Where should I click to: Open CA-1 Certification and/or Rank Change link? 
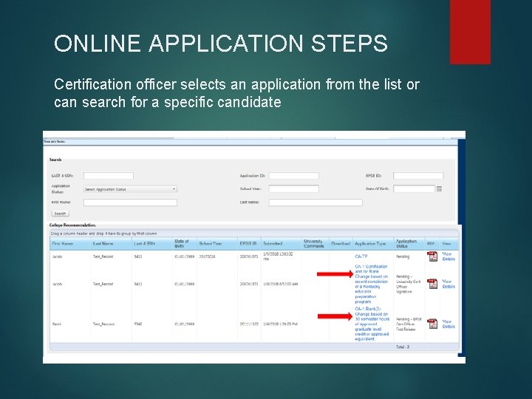pyautogui.click(x=371, y=284)
